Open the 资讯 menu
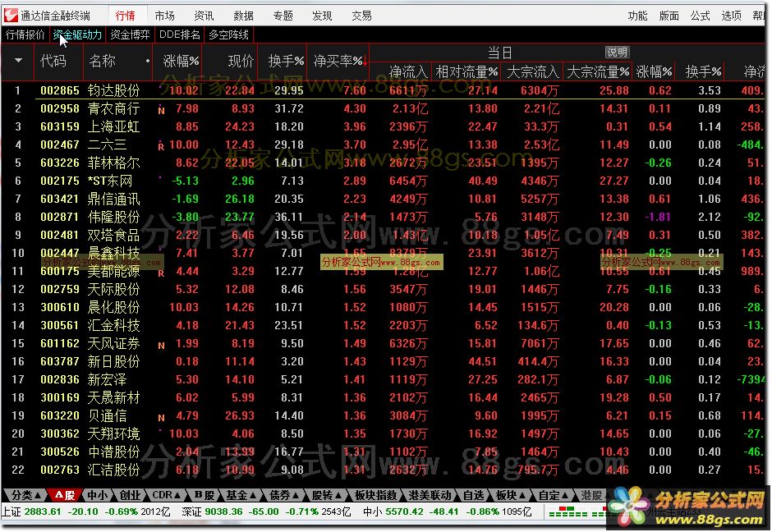 click(x=204, y=16)
